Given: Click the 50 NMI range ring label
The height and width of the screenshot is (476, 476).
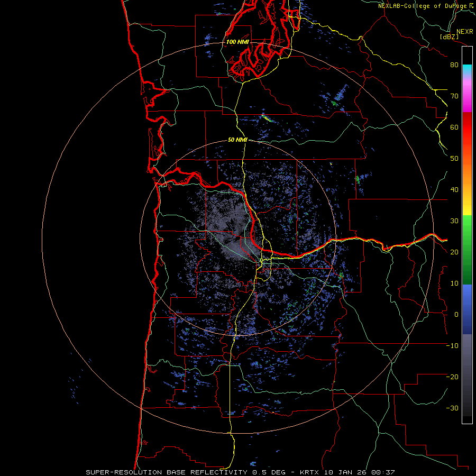Looking at the screenshot, I should 237,140.
